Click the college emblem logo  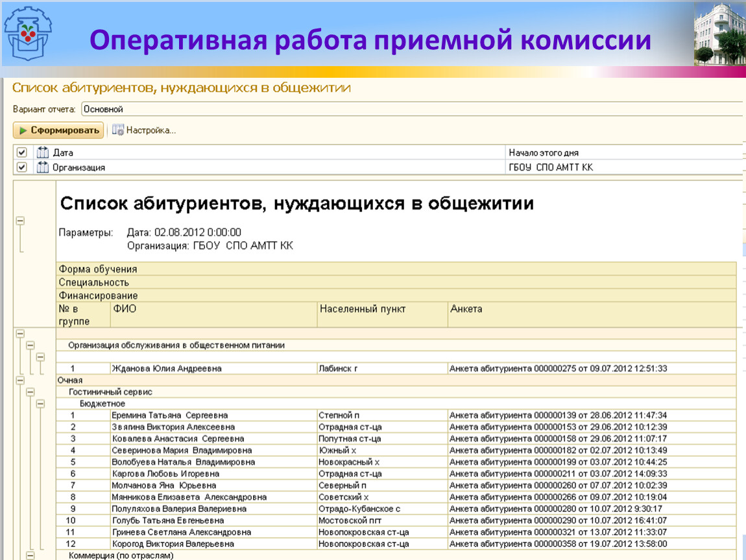[27, 32]
